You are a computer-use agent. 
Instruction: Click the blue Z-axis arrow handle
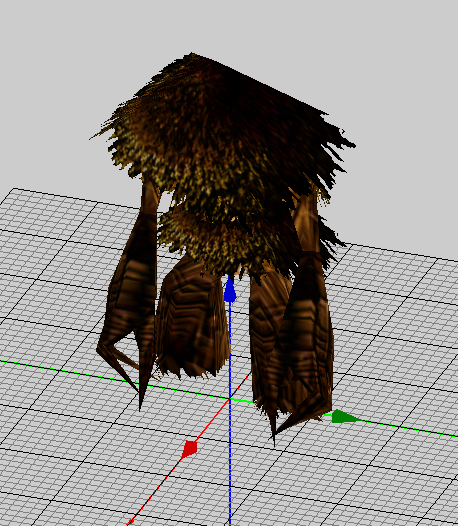pos(230,290)
